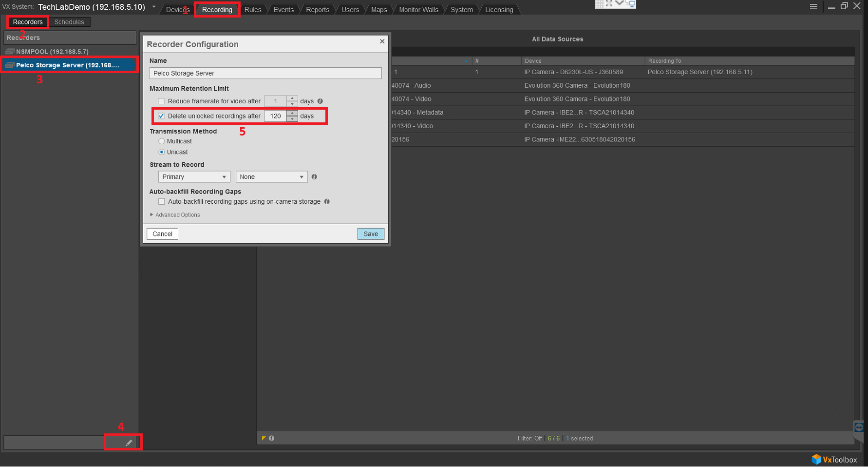Click the monitor display icon in top toolbar
This screenshot has width=868, height=467.
[x=631, y=4]
